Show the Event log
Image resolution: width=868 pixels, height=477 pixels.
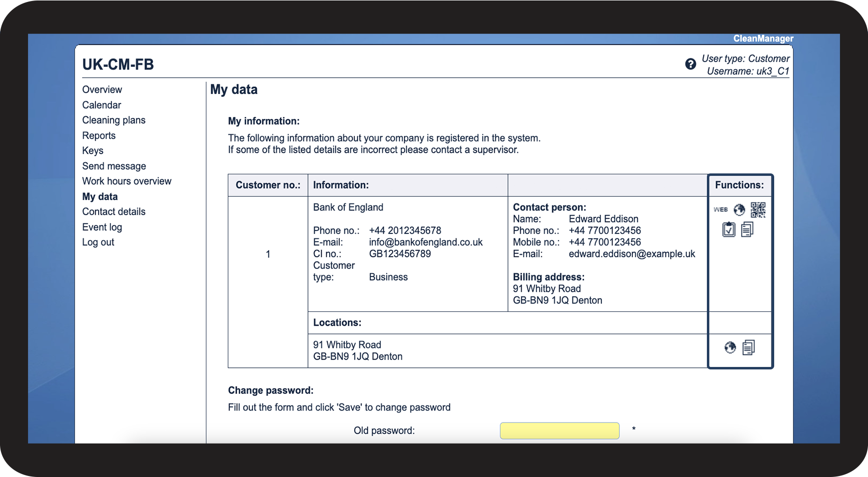102,227
